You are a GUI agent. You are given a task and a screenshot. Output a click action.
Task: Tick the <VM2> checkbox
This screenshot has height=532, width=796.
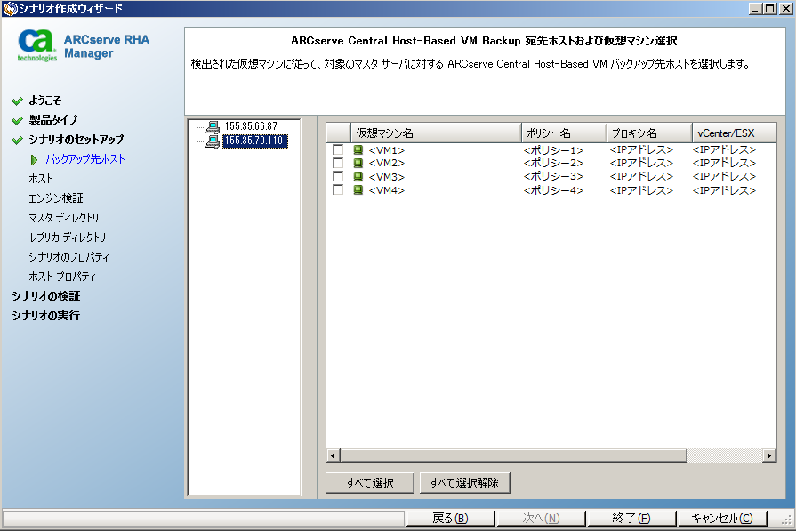click(x=338, y=164)
